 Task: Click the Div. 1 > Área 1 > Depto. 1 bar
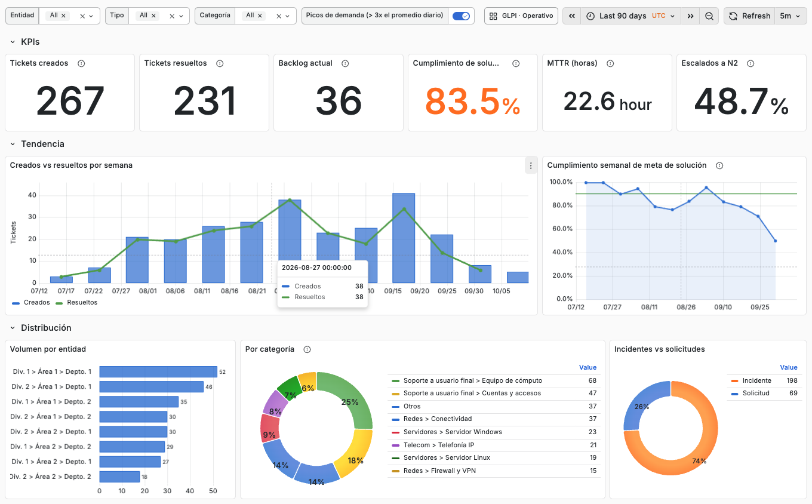point(158,371)
